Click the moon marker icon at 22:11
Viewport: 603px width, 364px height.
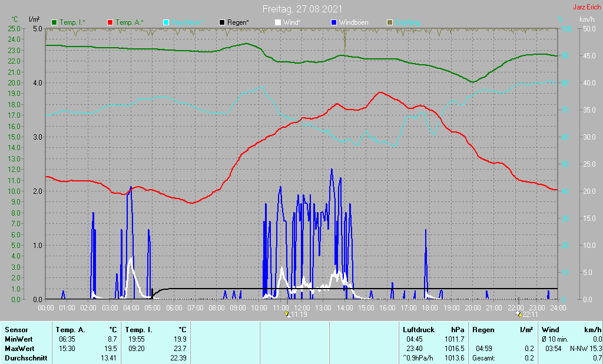click(519, 315)
